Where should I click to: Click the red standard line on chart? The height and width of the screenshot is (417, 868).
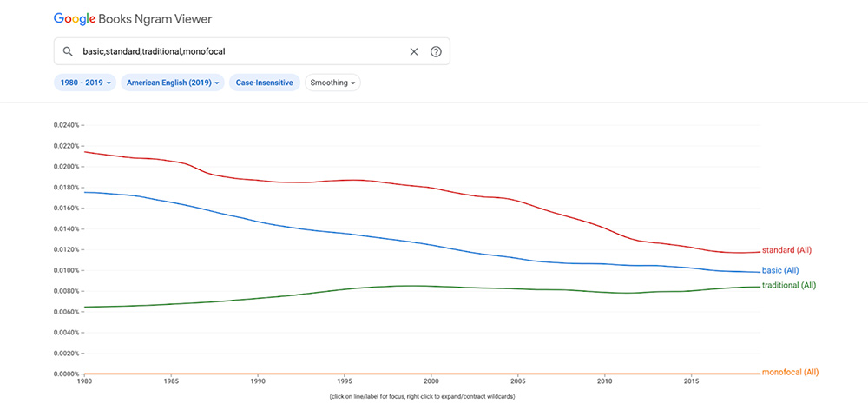(347, 181)
